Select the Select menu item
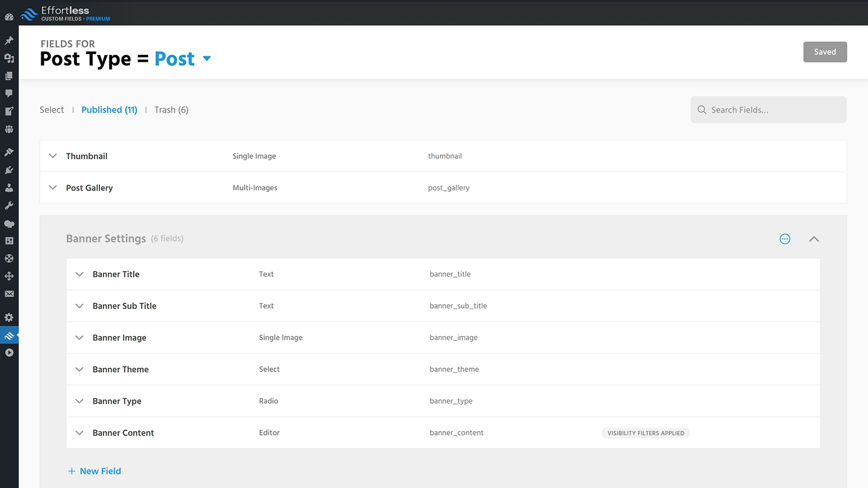The height and width of the screenshot is (488, 868). point(52,110)
